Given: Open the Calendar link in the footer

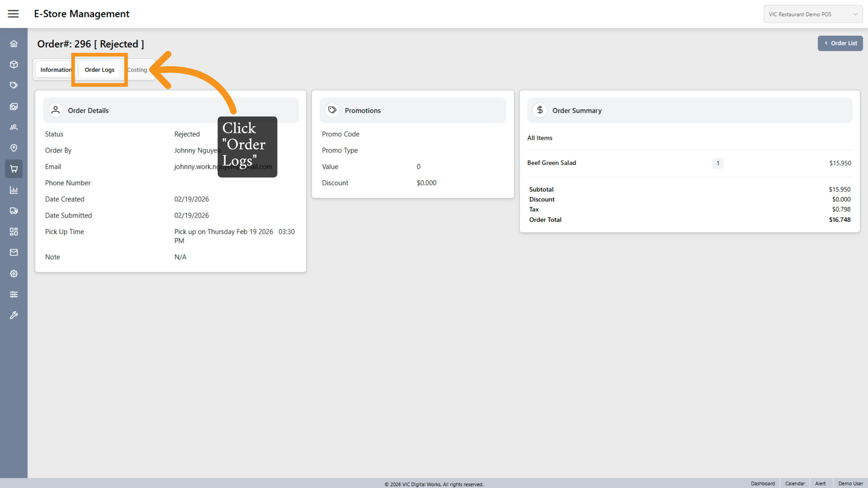Looking at the screenshot, I should (795, 483).
